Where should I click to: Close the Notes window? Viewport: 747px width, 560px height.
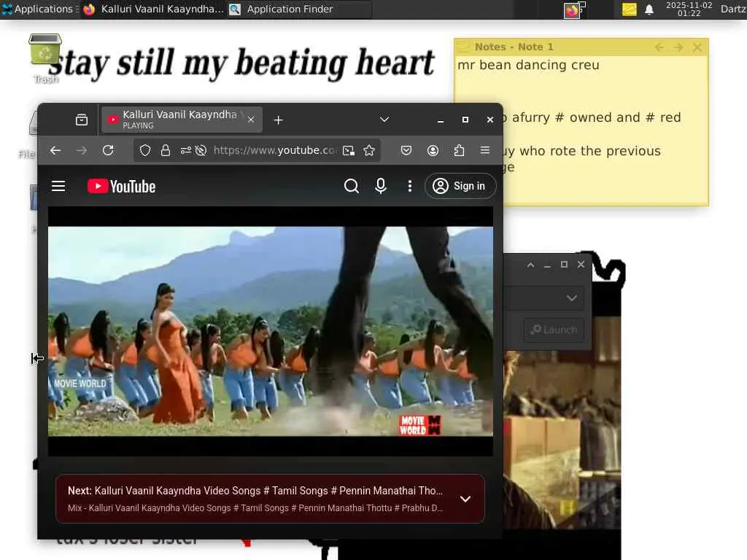point(697,47)
